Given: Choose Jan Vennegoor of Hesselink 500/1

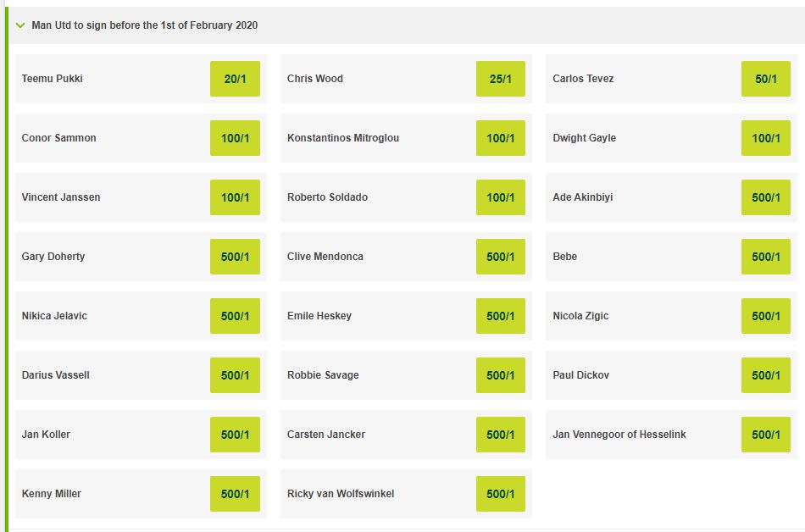Looking at the screenshot, I should [x=765, y=435].
